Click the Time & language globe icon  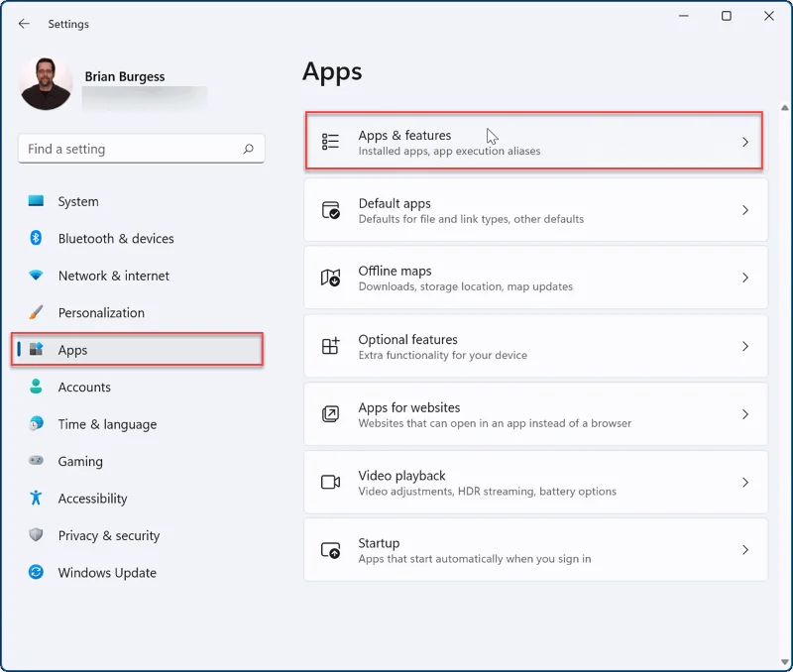click(x=36, y=423)
